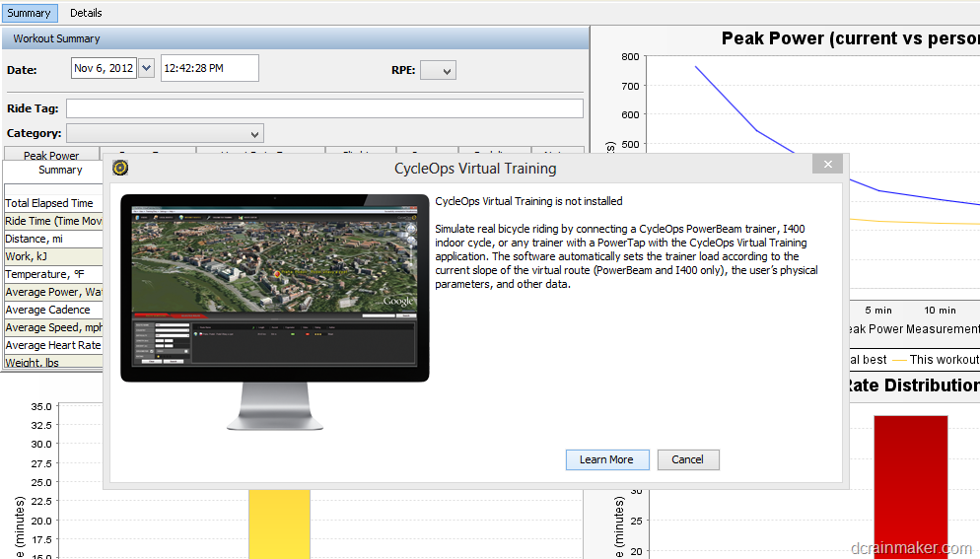Open the date picker dropdown arrow
The height and width of the screenshot is (559, 980).
[146, 68]
